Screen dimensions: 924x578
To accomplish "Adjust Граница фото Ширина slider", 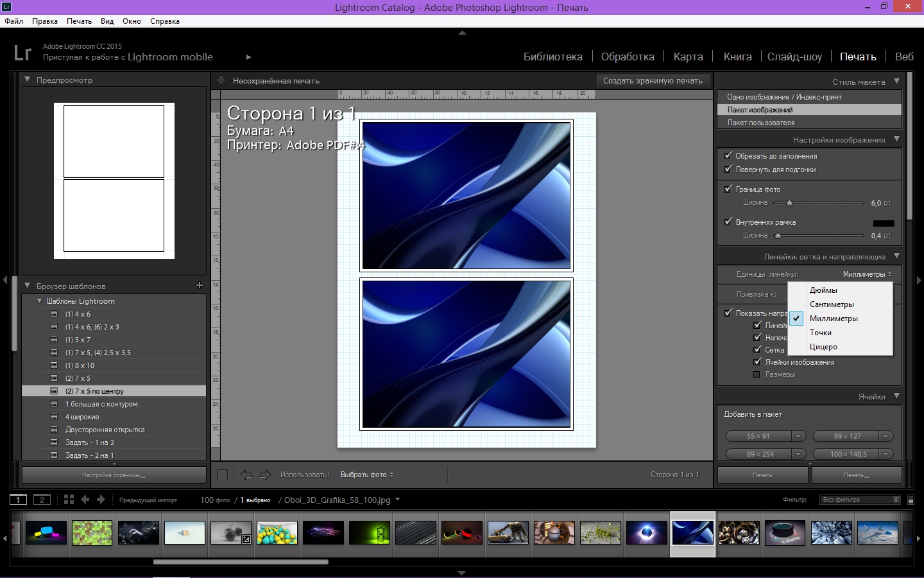I will (790, 203).
